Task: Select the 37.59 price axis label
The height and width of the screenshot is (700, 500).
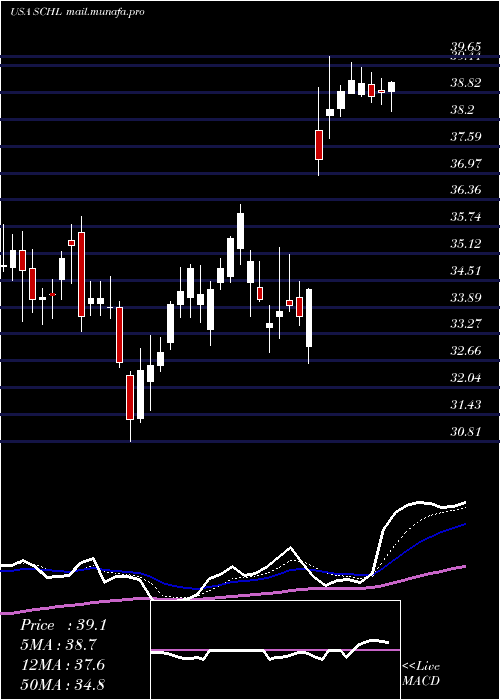Action: pyautogui.click(x=466, y=136)
